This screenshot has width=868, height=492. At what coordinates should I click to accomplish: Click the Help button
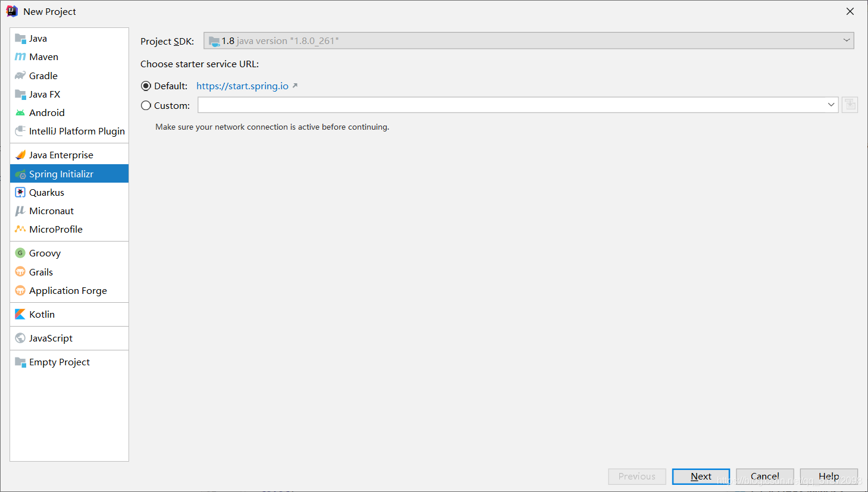point(829,477)
